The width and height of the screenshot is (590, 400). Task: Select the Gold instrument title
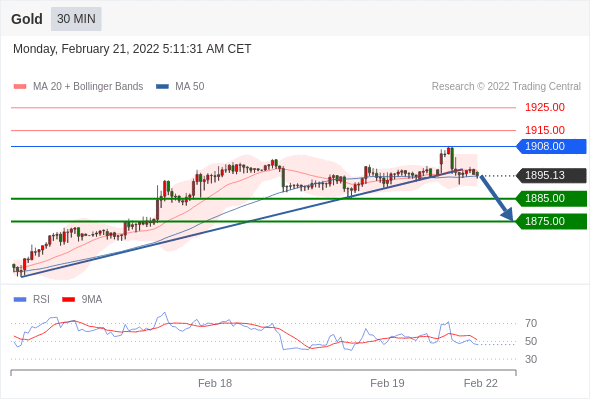coord(27,19)
